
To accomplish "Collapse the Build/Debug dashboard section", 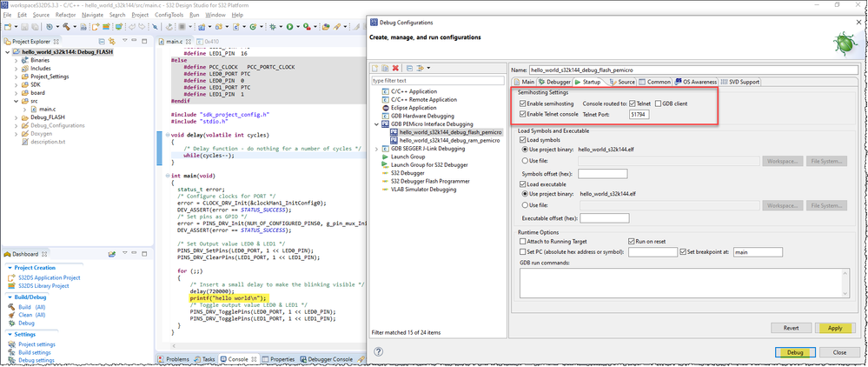I will 10,297.
